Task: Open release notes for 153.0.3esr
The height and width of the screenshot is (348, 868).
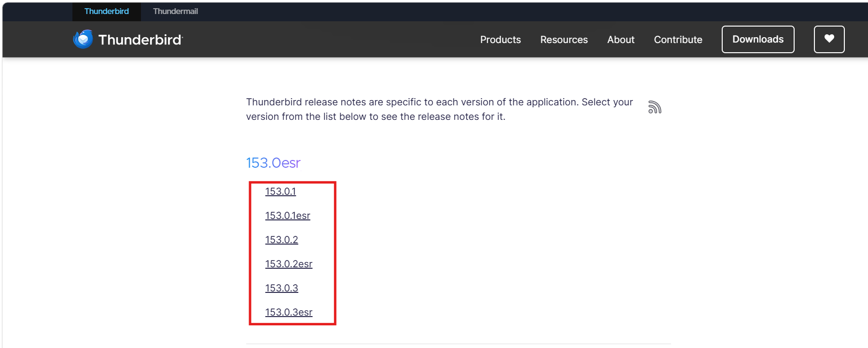Action: tap(289, 312)
